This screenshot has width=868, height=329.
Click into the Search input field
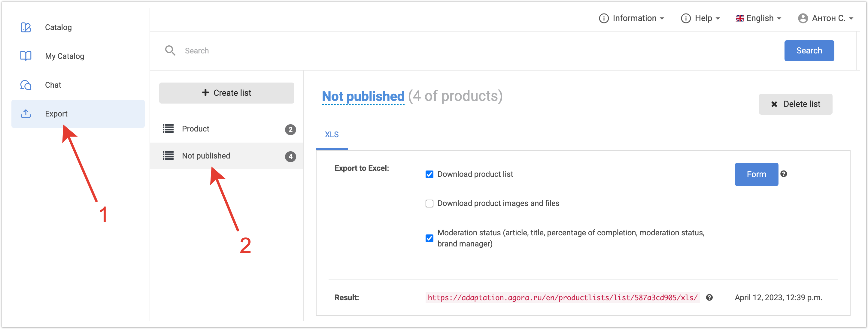click(472, 50)
